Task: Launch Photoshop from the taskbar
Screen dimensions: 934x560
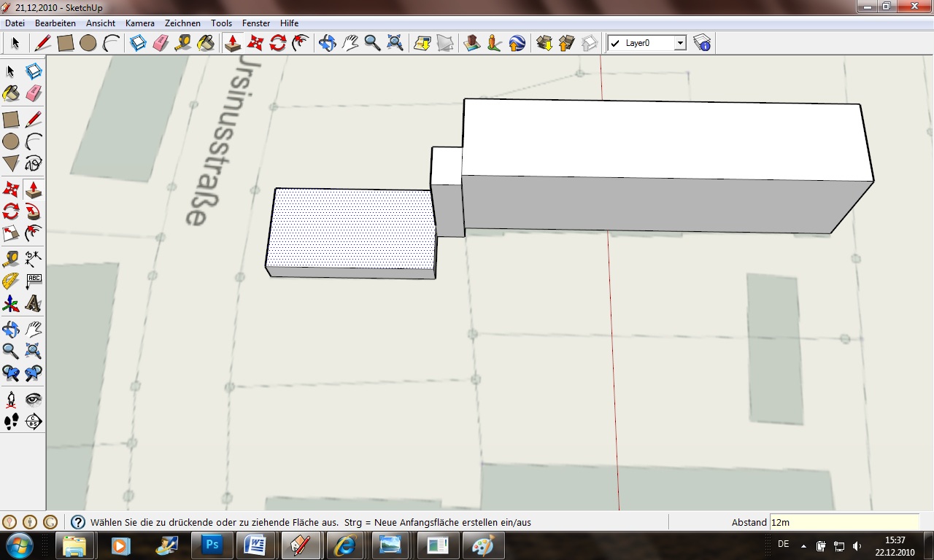Action: click(212, 545)
